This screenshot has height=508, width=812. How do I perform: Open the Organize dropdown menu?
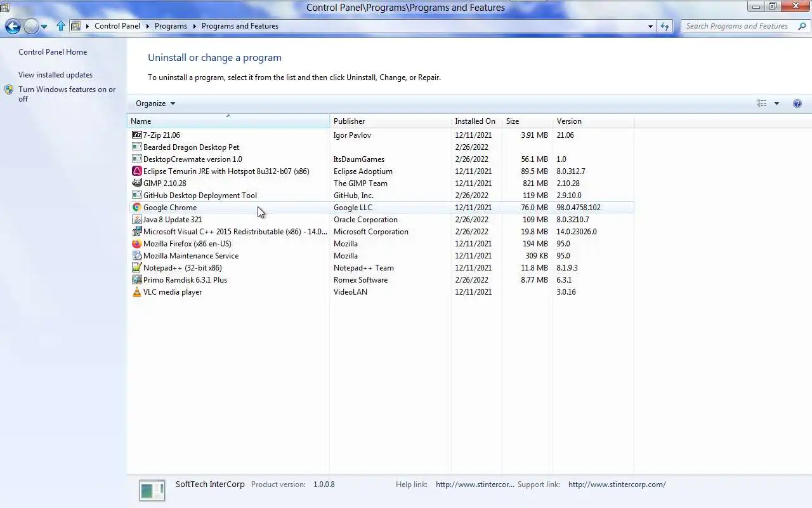tap(155, 104)
